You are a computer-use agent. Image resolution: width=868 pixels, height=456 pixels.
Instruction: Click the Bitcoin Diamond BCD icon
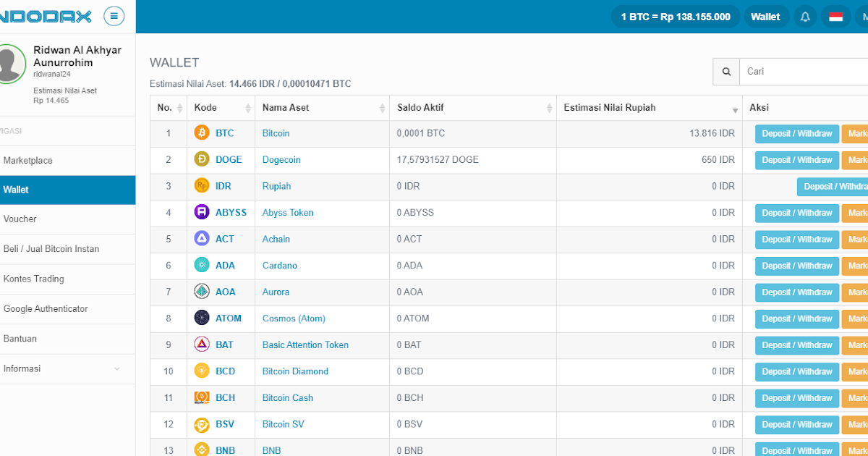click(202, 371)
